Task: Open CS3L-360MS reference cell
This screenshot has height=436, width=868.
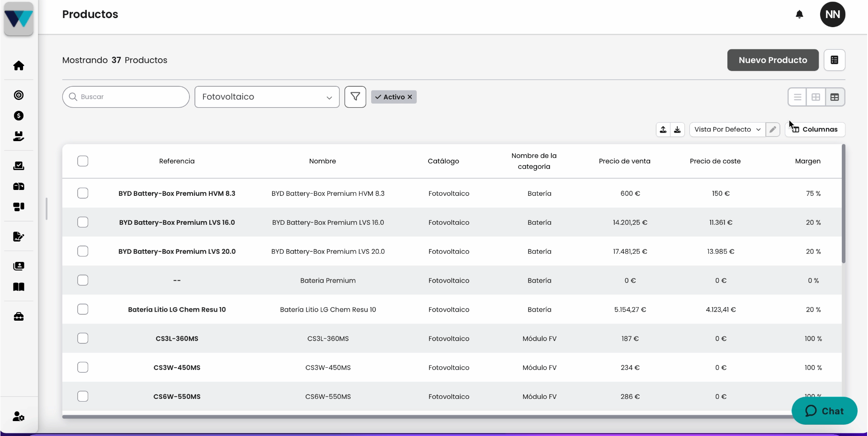Action: [177, 338]
